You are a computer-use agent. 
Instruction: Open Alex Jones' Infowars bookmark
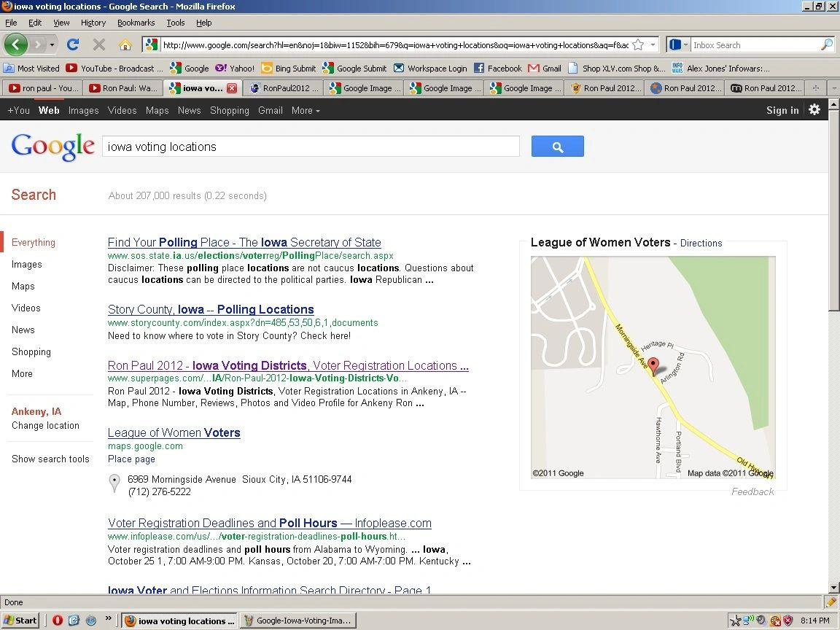[721, 68]
